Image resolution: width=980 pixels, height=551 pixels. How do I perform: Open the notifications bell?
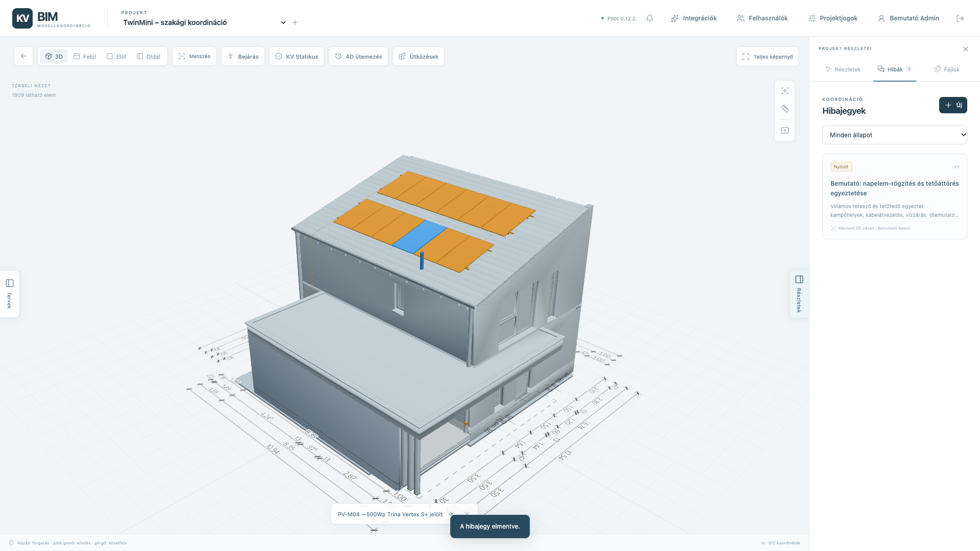click(x=650, y=18)
